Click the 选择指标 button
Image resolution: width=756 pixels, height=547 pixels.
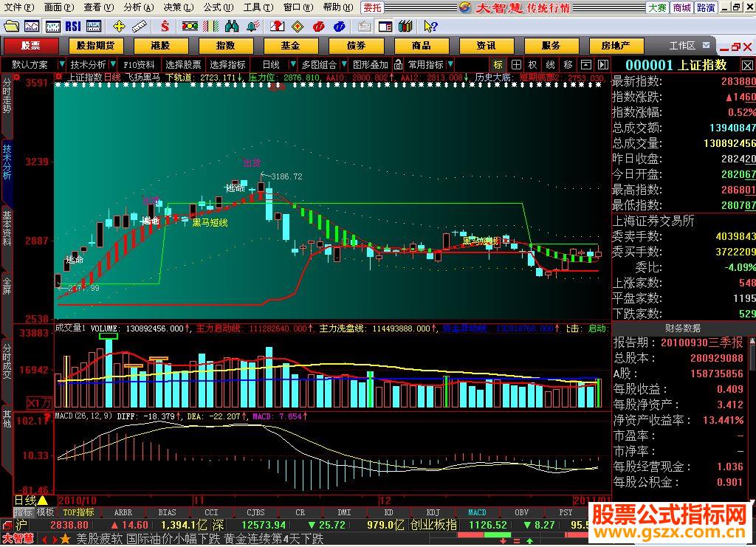click(227, 64)
